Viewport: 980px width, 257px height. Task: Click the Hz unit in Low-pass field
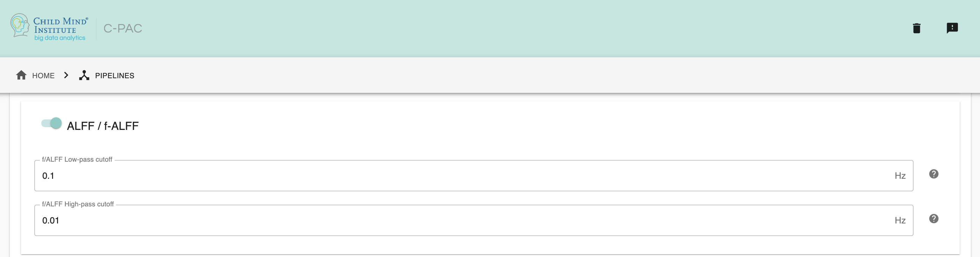click(900, 176)
